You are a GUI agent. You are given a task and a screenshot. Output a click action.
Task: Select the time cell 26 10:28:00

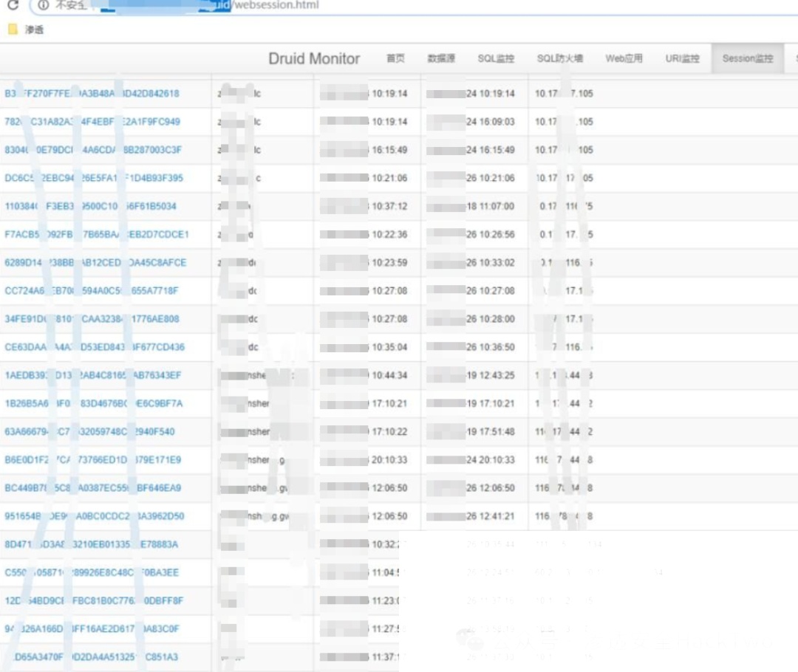click(491, 319)
